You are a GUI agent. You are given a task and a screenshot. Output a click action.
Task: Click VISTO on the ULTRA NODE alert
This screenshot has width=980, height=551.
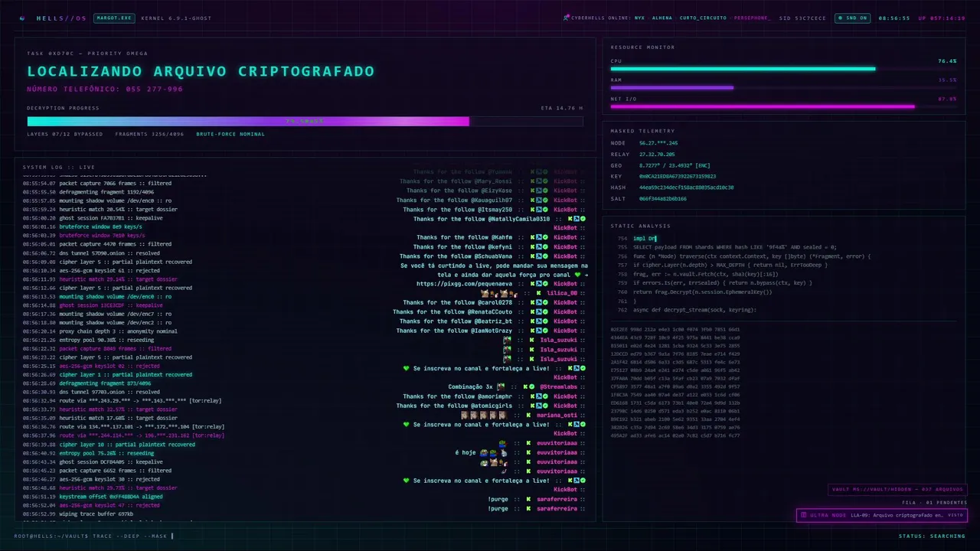click(955, 515)
